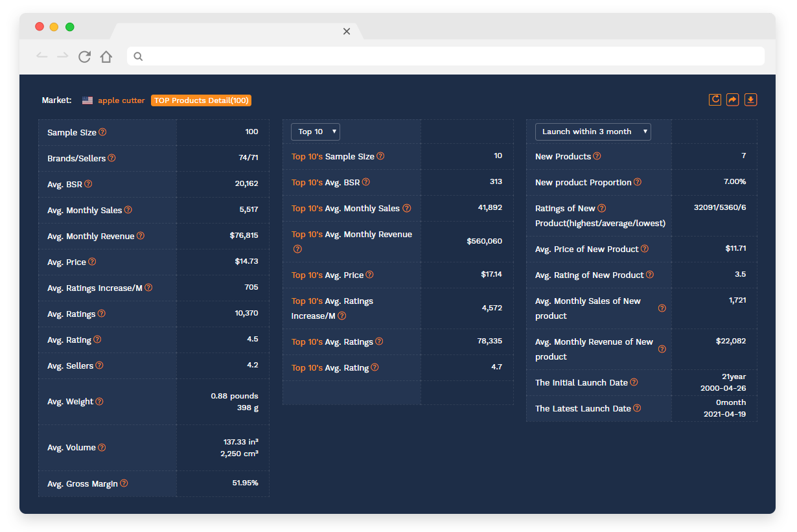Click the browser home icon
Image resolution: width=797 pixels, height=532 pixels.
(x=106, y=57)
